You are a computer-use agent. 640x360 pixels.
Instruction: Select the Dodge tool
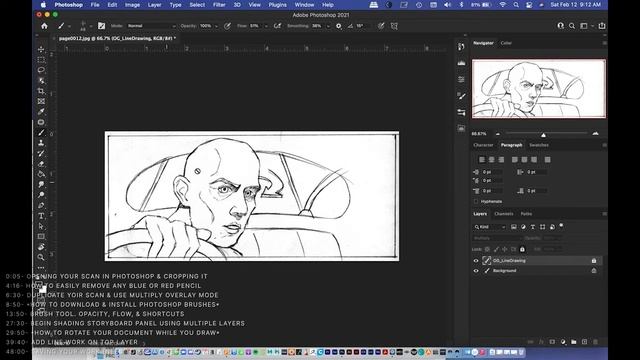(x=41, y=195)
